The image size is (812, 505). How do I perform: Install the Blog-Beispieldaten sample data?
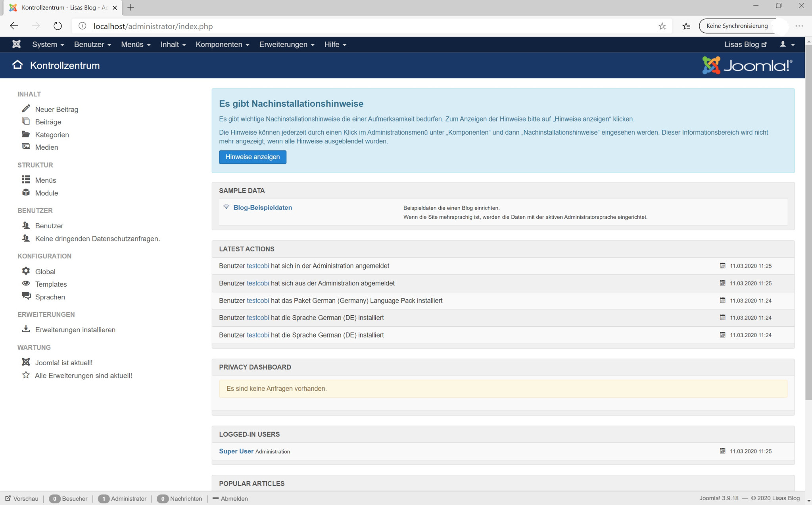pos(262,207)
